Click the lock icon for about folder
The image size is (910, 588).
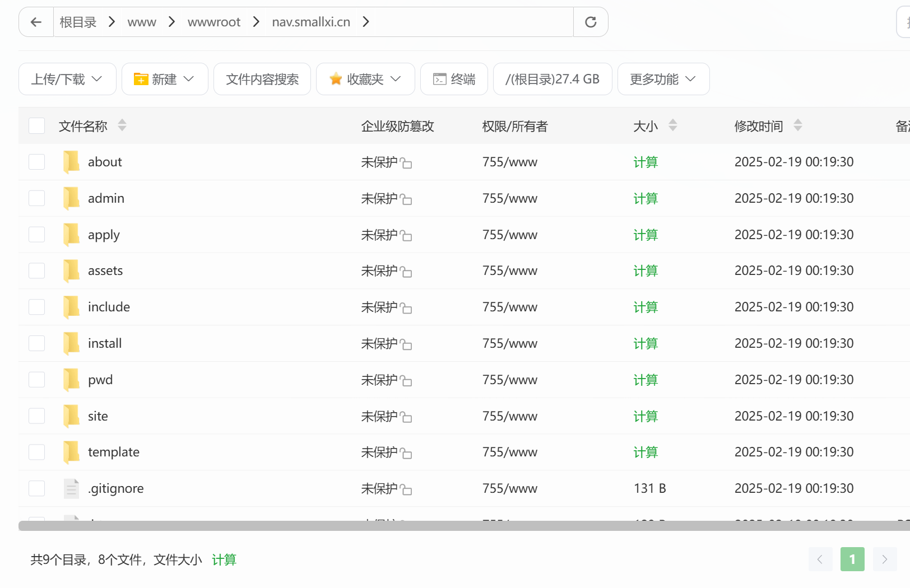[406, 164]
